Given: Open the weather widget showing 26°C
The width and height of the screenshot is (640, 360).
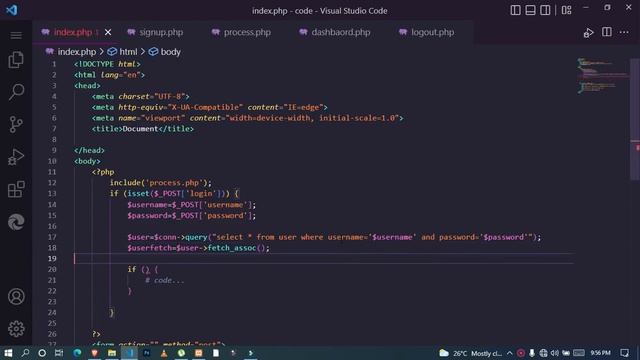Looking at the screenshot, I should (471, 353).
